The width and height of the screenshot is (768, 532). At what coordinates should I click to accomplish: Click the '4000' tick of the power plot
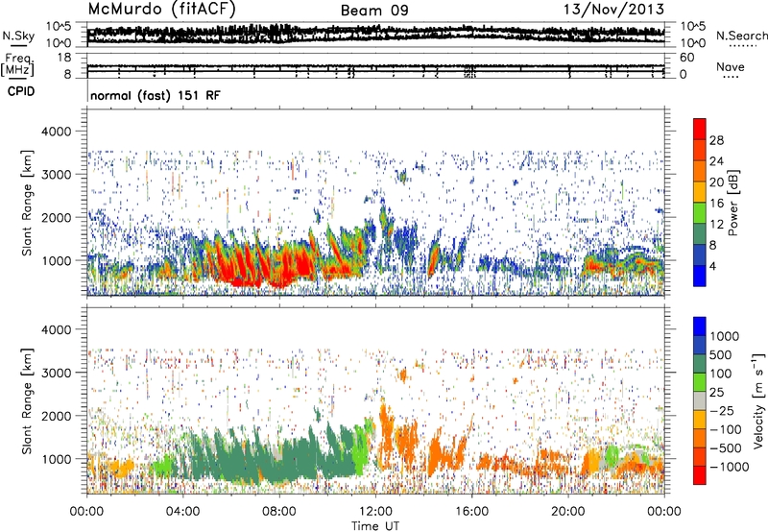tap(56, 132)
